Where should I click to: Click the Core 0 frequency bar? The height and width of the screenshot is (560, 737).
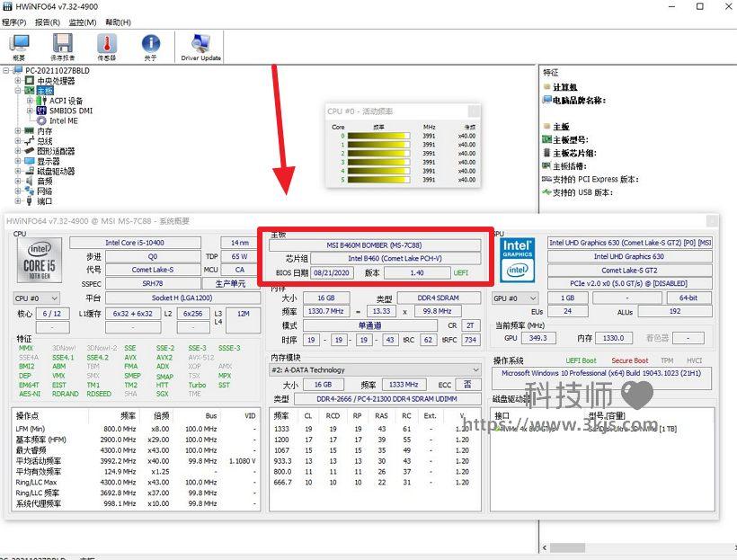click(x=379, y=136)
